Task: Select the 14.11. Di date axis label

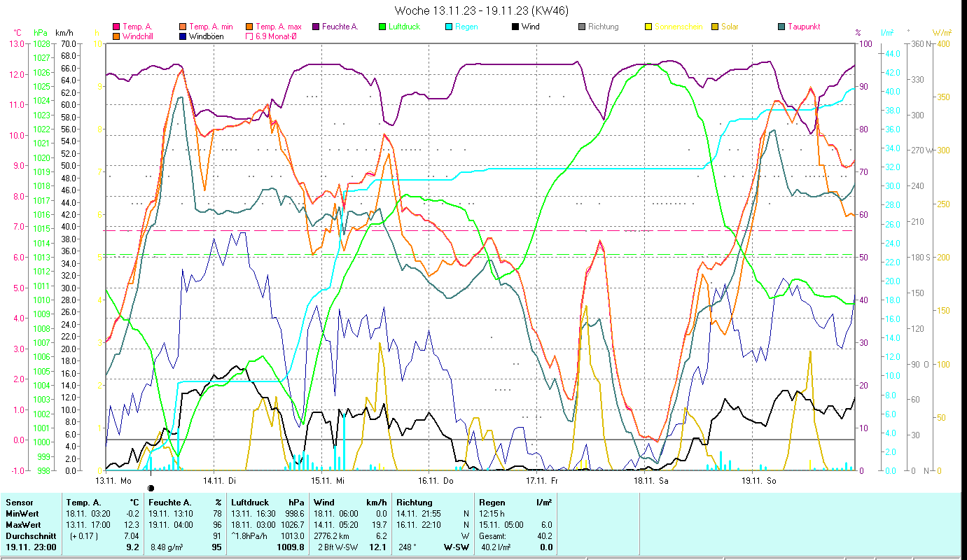Action: [x=220, y=481]
